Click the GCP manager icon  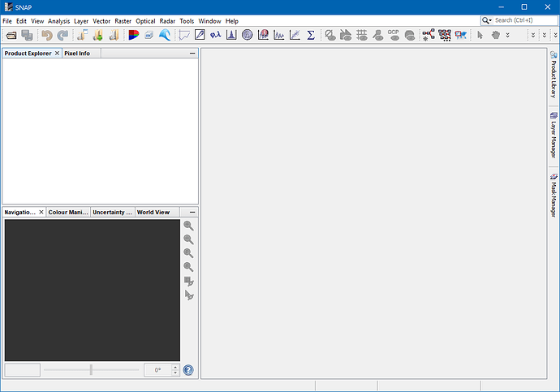pyautogui.click(x=394, y=35)
